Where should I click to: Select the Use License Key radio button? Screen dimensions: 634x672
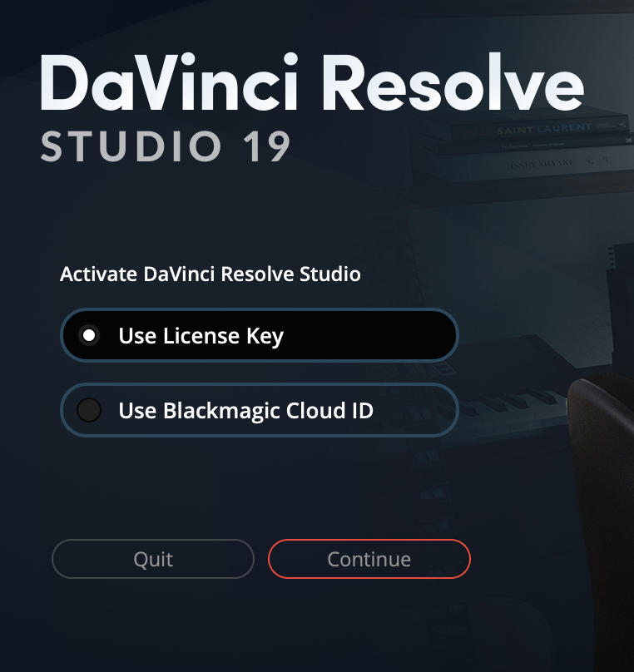tap(89, 335)
